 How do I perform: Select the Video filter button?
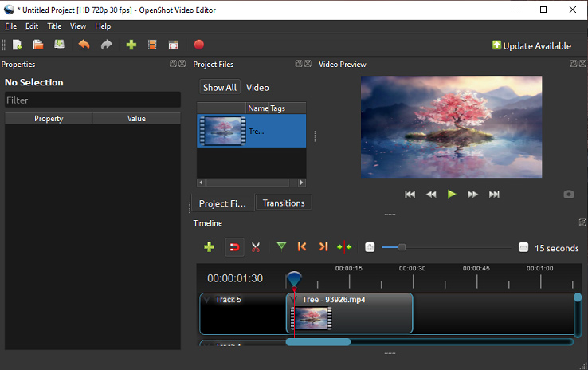(257, 88)
